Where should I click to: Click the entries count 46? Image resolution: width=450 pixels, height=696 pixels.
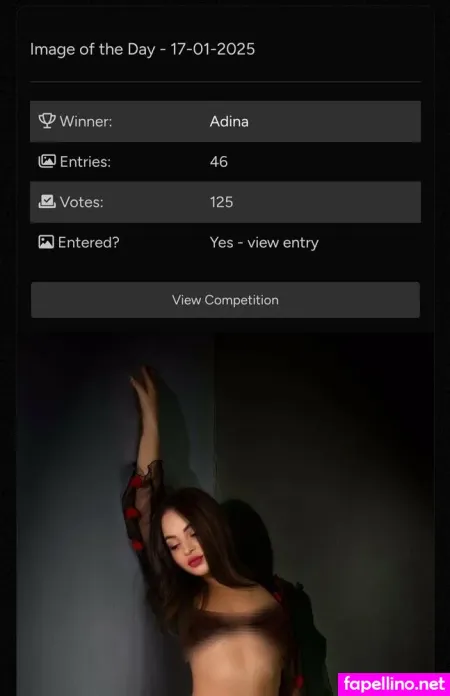(x=219, y=162)
